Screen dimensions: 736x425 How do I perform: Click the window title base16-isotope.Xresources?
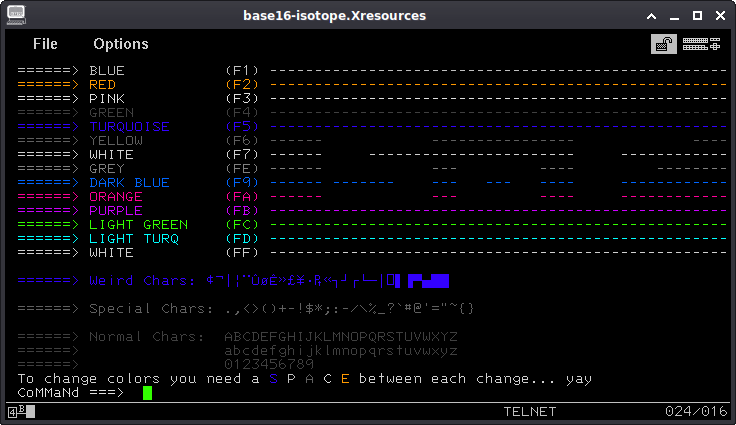point(334,15)
